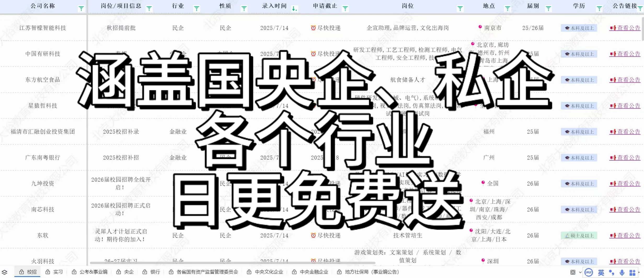The height and width of the screenshot is (278, 644).
Task: Click the location pin in the 南芯科技 row
Action: [471, 201]
